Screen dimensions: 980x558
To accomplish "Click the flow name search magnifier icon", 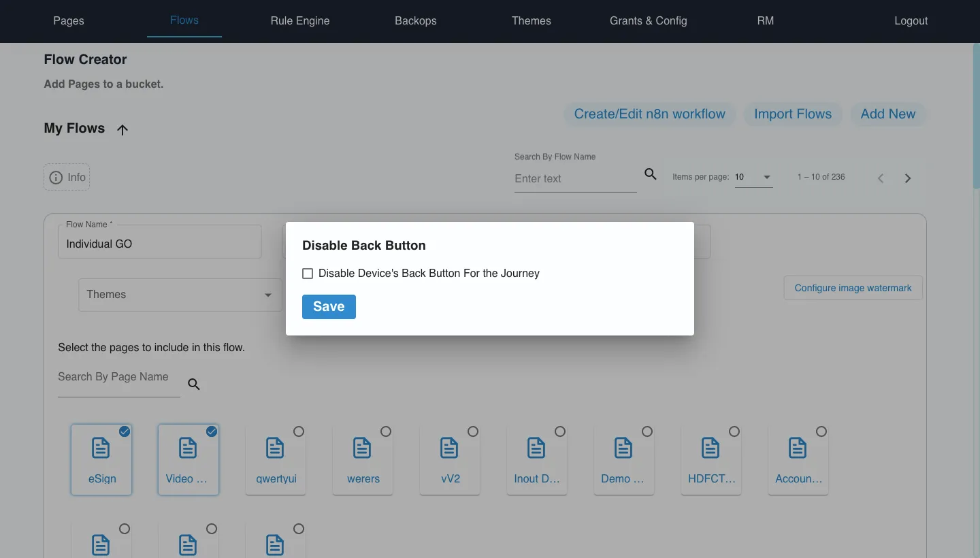I will pos(651,174).
